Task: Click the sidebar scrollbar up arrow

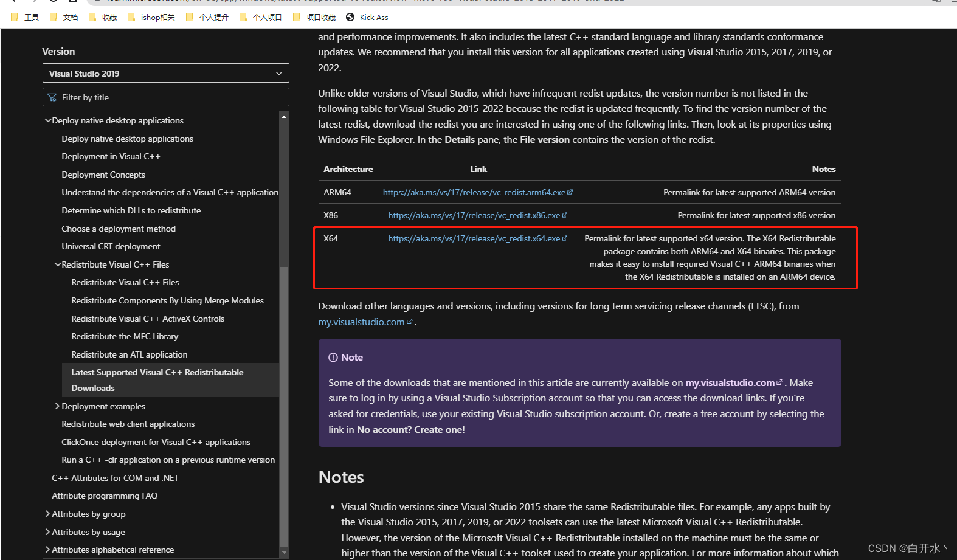Action: pos(284,116)
